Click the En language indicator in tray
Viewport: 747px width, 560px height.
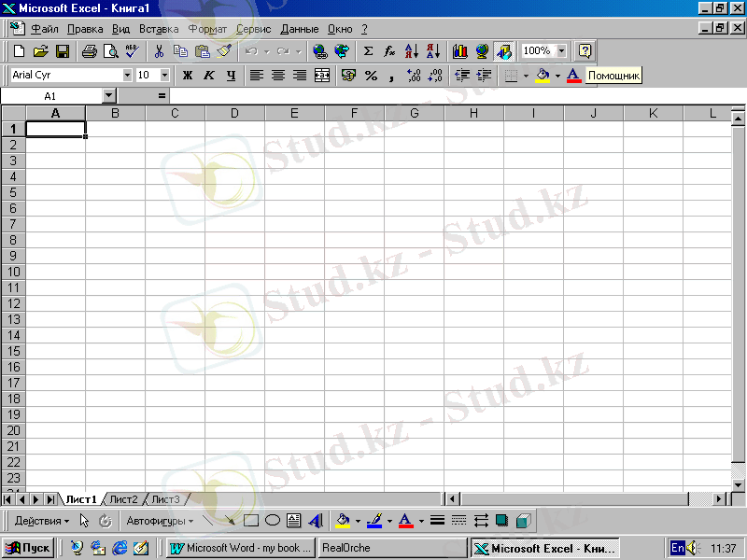pyautogui.click(x=677, y=548)
